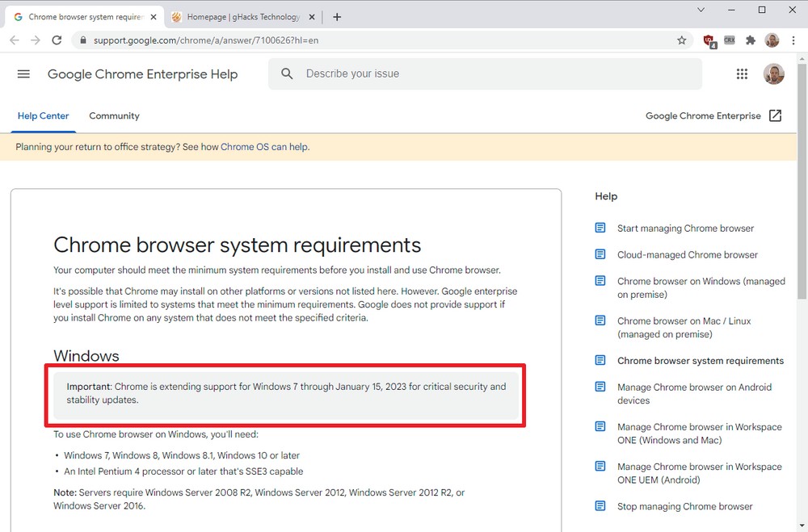Open Cloud-managed Chrome browser article

click(x=687, y=255)
